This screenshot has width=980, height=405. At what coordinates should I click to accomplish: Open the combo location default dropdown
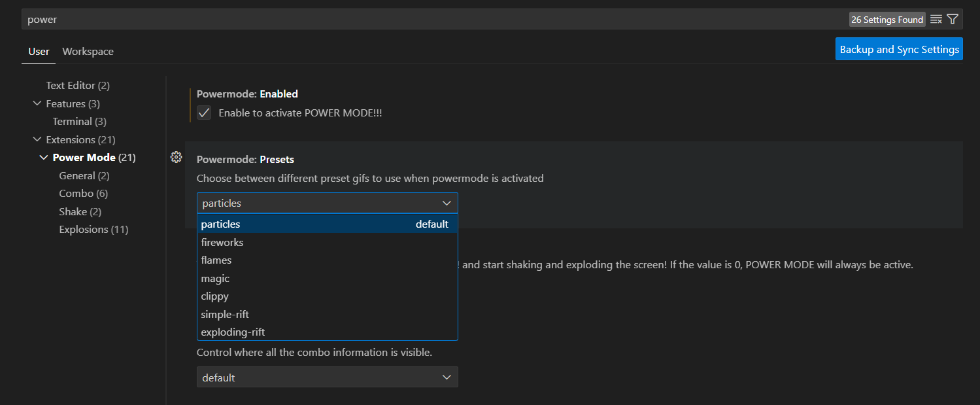click(327, 378)
